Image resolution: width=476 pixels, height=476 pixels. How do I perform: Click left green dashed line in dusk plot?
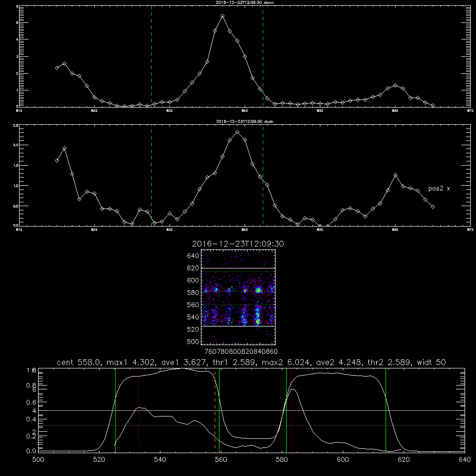click(151, 175)
